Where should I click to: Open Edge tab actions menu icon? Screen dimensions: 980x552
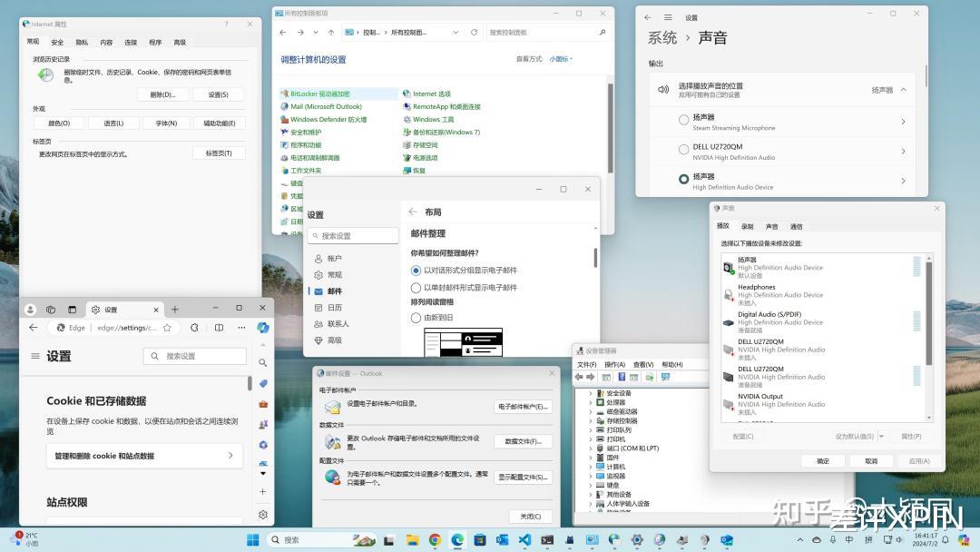72,310
